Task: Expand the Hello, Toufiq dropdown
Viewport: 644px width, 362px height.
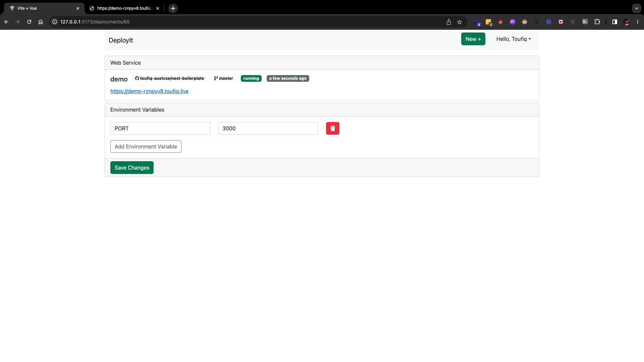Action: [x=513, y=39]
